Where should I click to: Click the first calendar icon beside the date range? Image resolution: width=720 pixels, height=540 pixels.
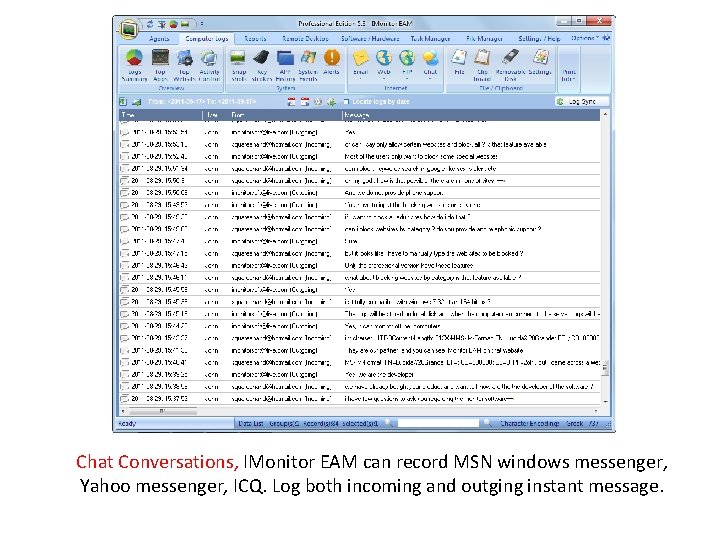click(x=292, y=101)
